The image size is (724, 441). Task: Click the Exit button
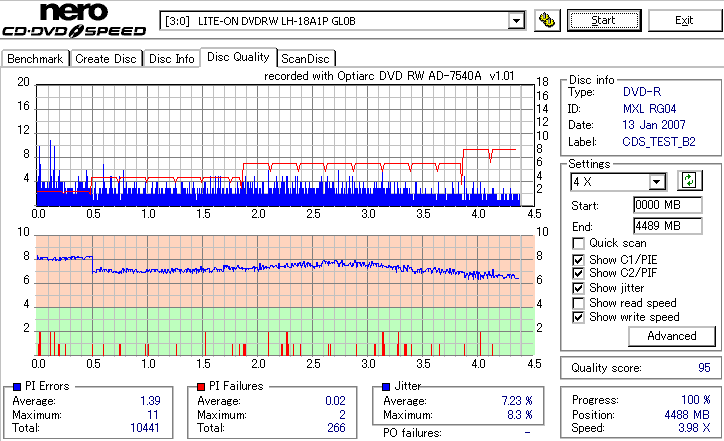(x=684, y=20)
